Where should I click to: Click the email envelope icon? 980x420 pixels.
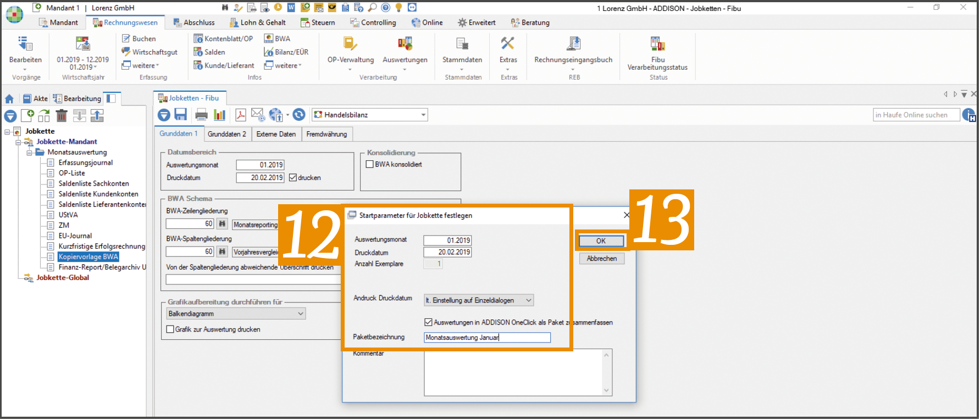[x=258, y=115]
